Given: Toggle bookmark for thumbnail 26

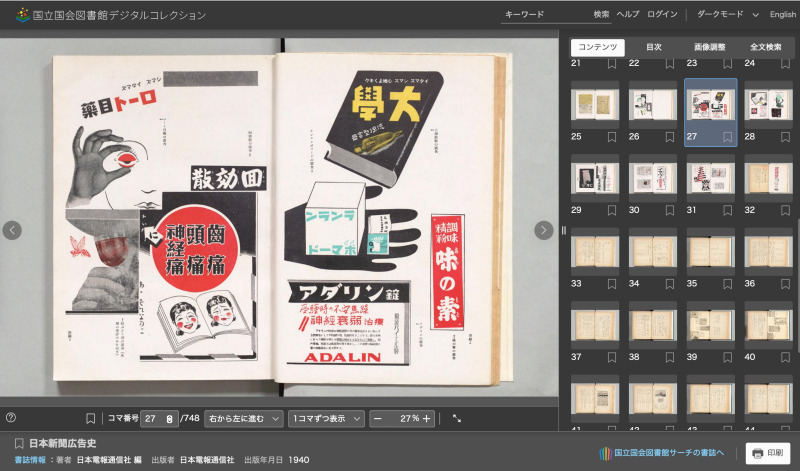Looking at the screenshot, I should [x=670, y=137].
